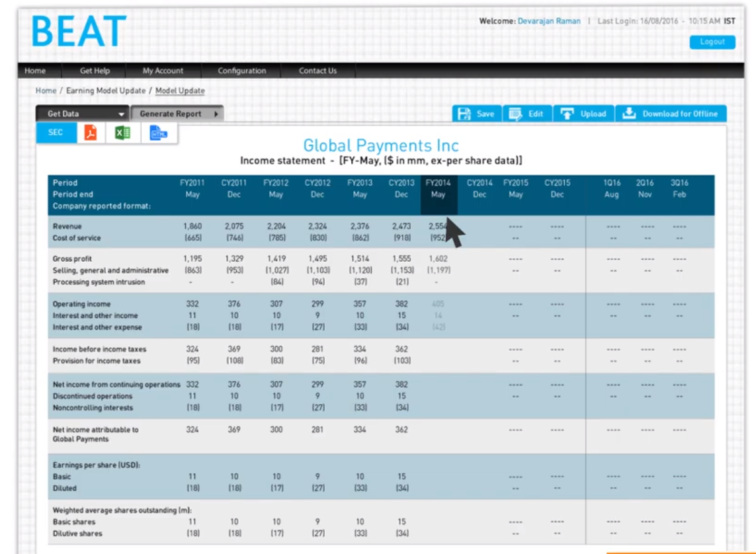Select the CY2011 Dec column header
Viewport: 756px width, 554px height.
(x=234, y=189)
